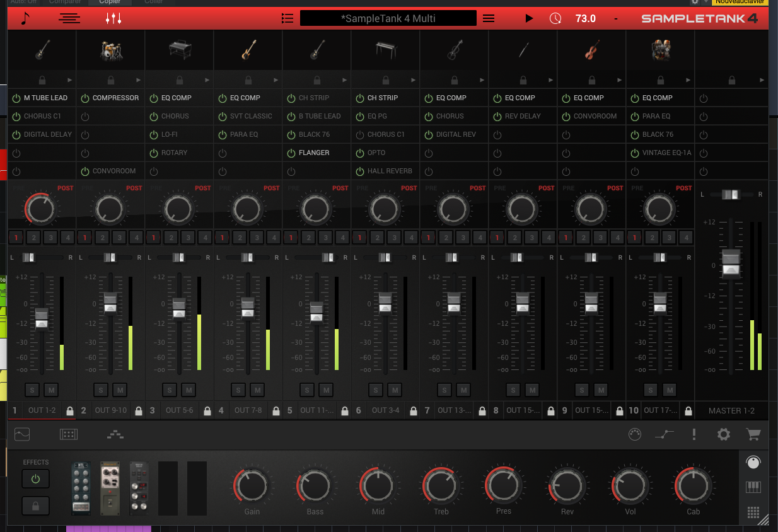Mute channel 6 using its M button
This screenshot has width=778, height=532.
(395, 390)
